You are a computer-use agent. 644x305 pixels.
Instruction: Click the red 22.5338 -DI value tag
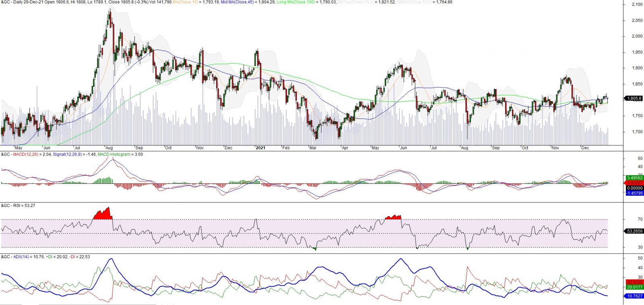point(634,282)
